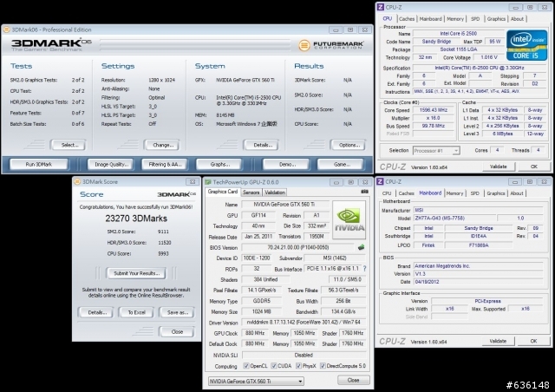
Task: Click Close in 3DMark Score window
Action: [177, 332]
